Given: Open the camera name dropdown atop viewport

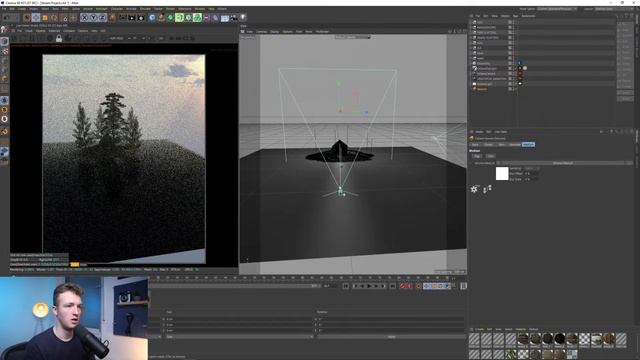Looking at the screenshot, I should (353, 37).
